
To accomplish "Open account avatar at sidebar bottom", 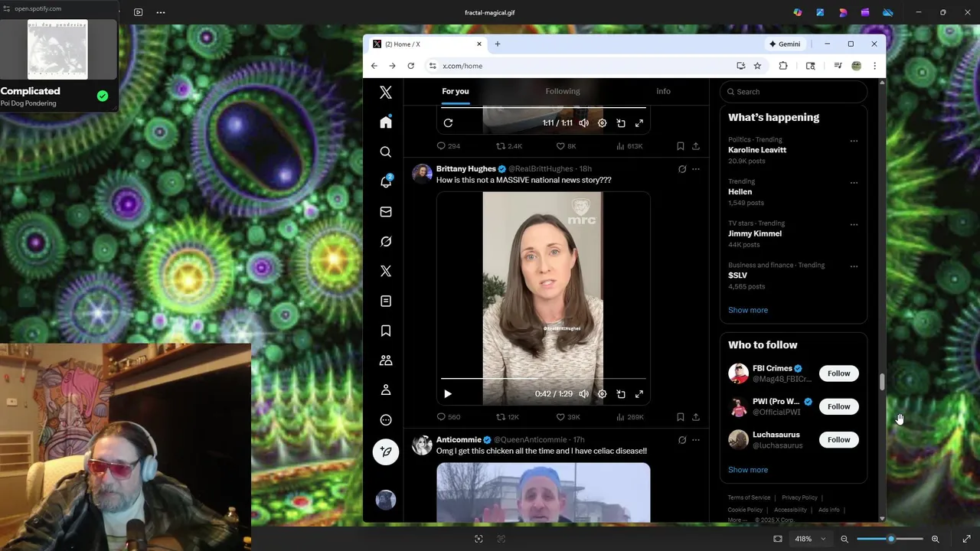I will click(x=386, y=500).
